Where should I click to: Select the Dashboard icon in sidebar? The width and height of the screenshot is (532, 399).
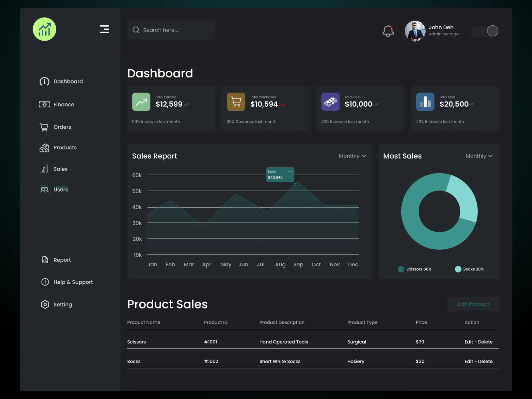point(44,81)
